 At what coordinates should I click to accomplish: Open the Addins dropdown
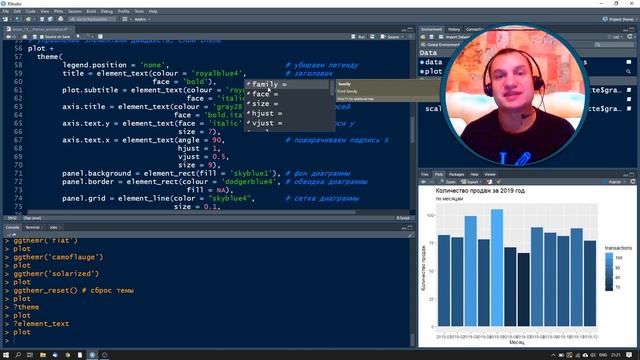[x=142, y=19]
